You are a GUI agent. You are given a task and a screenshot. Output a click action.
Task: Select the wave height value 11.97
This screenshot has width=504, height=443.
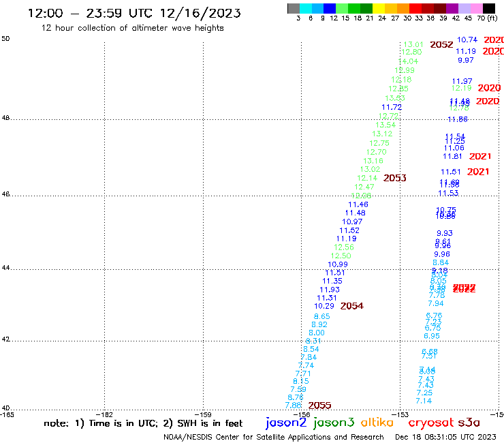click(462, 81)
